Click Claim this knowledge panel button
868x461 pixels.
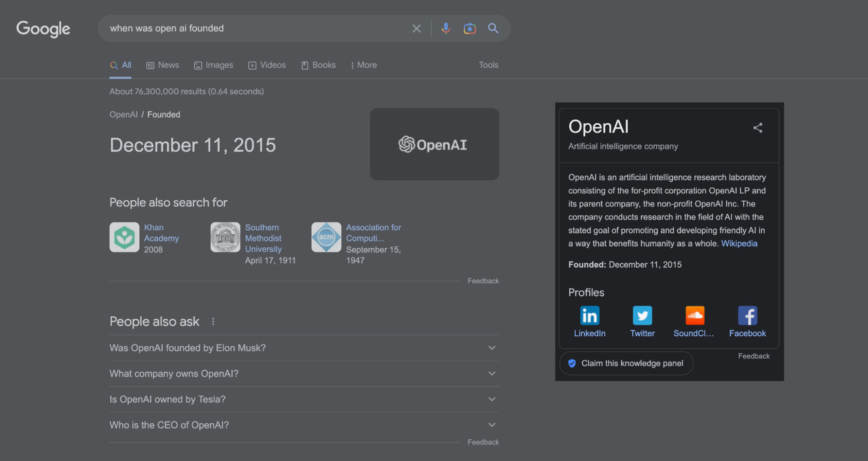tap(626, 363)
